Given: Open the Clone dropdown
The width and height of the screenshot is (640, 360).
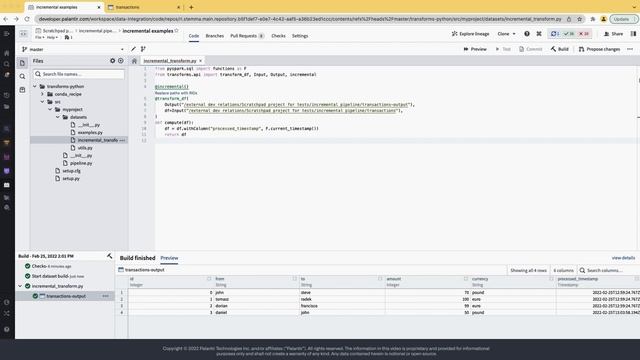Looking at the screenshot, I should tap(506, 34).
